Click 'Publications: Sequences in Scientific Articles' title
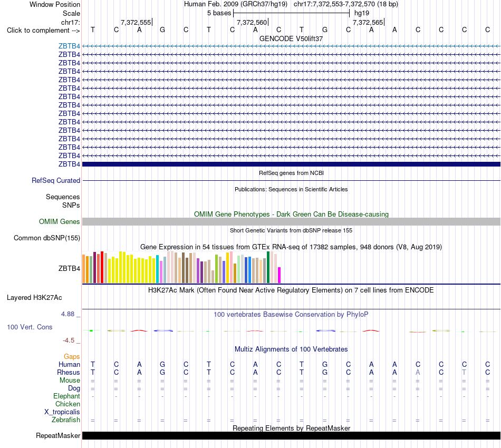 [291, 189]
